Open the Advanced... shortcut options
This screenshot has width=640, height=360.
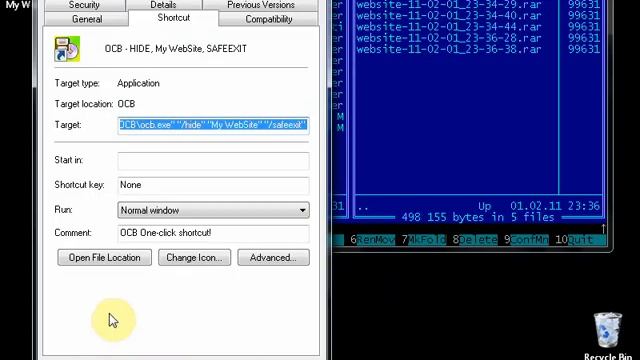273,258
